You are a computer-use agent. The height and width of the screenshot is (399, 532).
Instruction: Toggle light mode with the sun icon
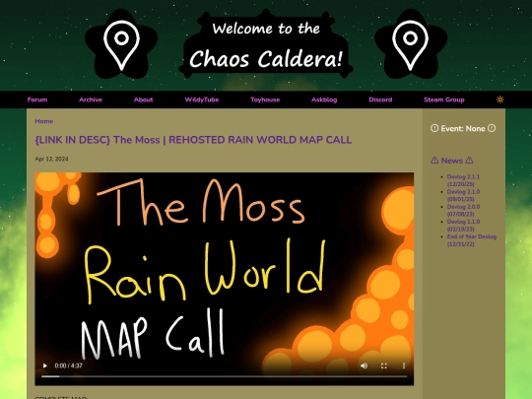tap(500, 100)
